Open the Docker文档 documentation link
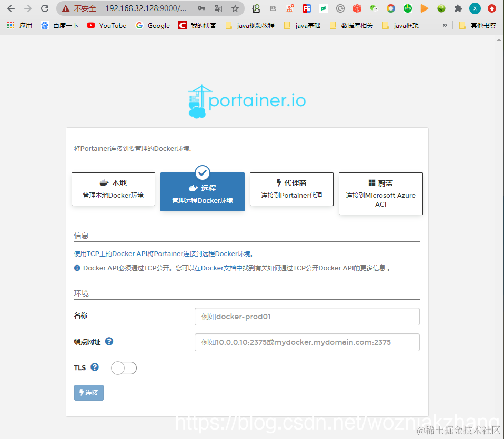The width and height of the screenshot is (504, 439). (218, 268)
